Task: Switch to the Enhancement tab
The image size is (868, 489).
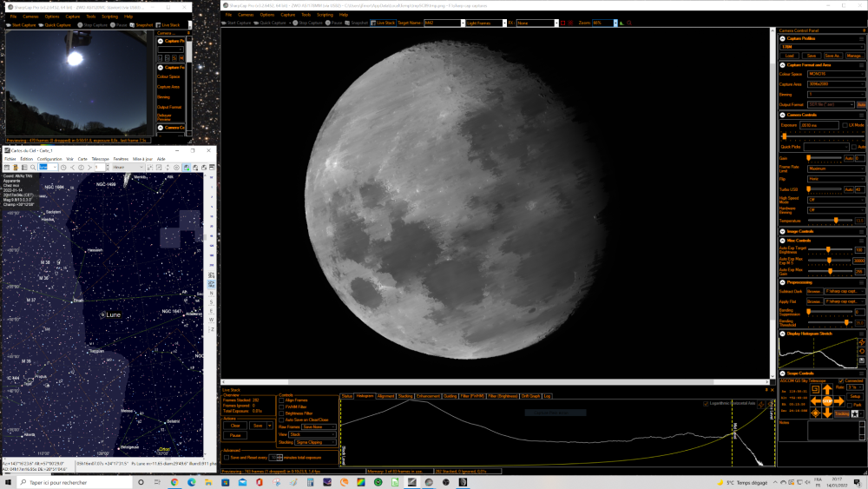Action: (428, 396)
